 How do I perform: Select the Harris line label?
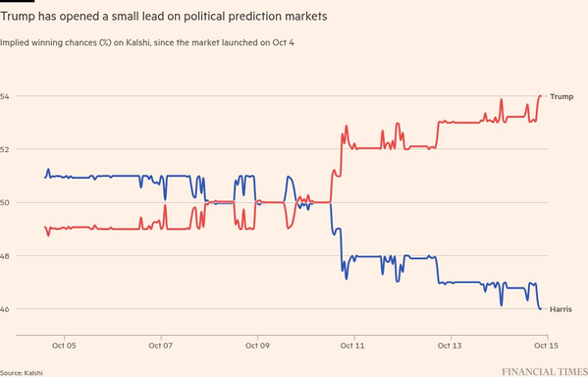click(x=561, y=309)
